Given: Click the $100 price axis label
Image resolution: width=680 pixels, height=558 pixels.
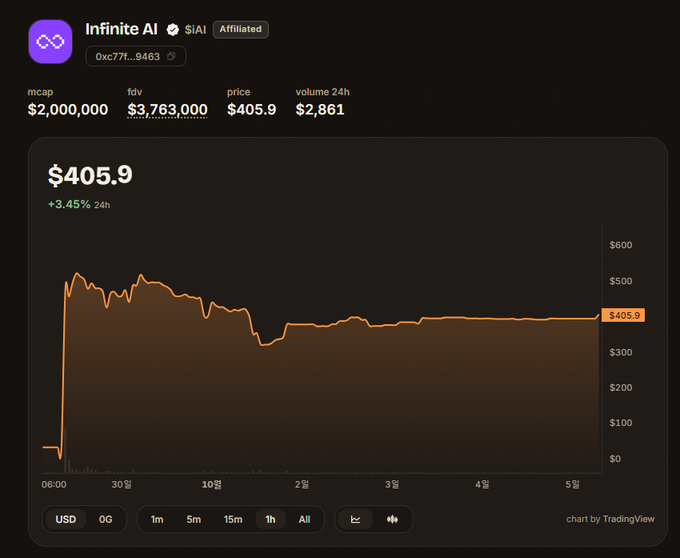Looking at the screenshot, I should [621, 422].
